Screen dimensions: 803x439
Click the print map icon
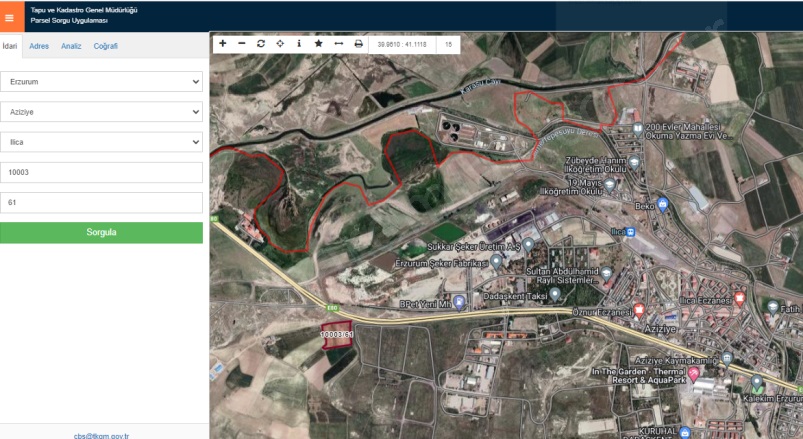pyautogui.click(x=358, y=44)
